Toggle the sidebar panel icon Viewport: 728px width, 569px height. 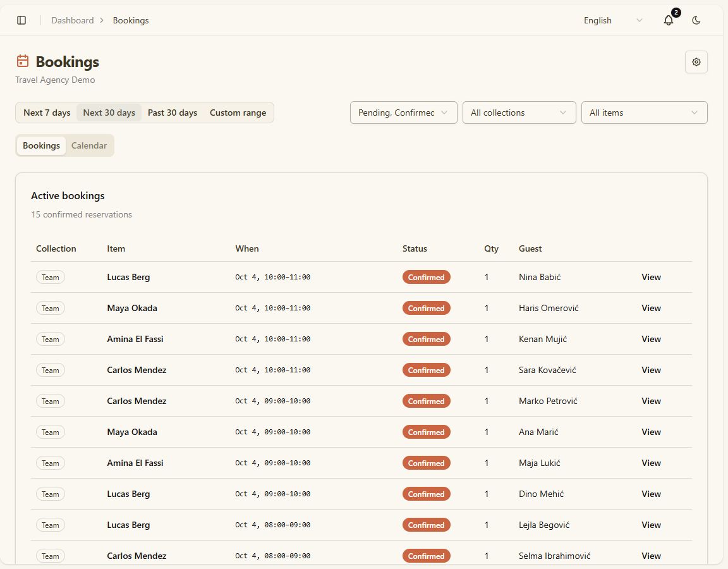(21, 20)
